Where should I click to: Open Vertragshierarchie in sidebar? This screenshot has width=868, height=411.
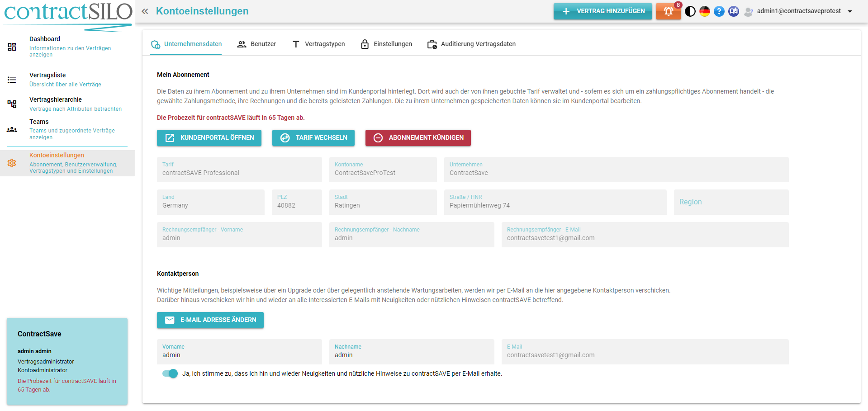pyautogui.click(x=67, y=104)
